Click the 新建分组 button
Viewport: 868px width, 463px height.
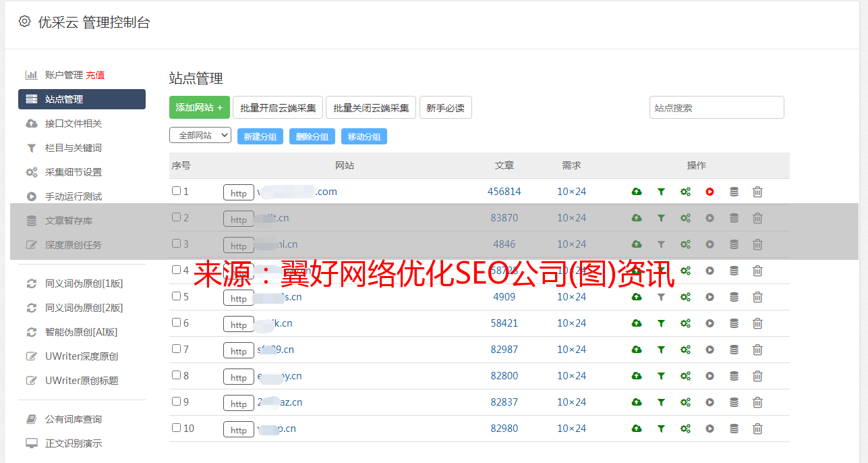[260, 136]
